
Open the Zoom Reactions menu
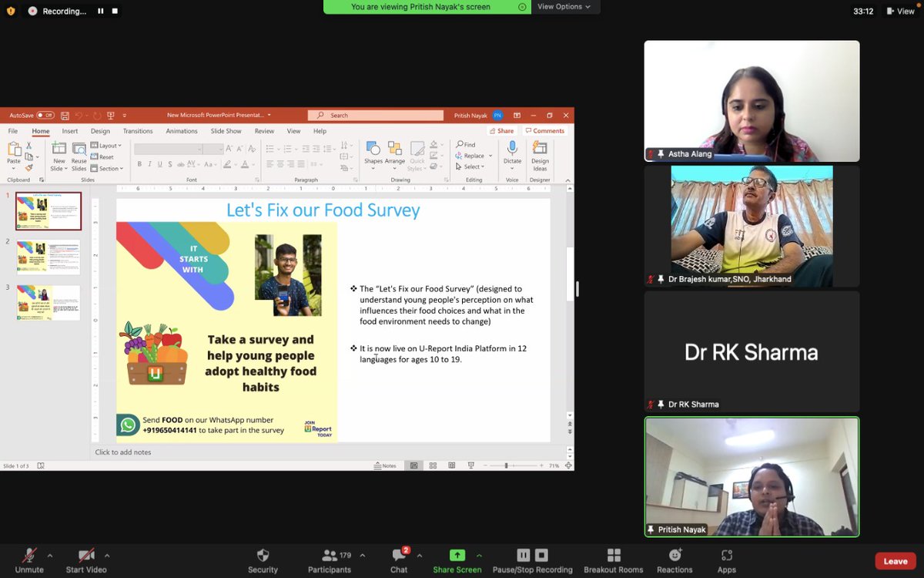675,560
